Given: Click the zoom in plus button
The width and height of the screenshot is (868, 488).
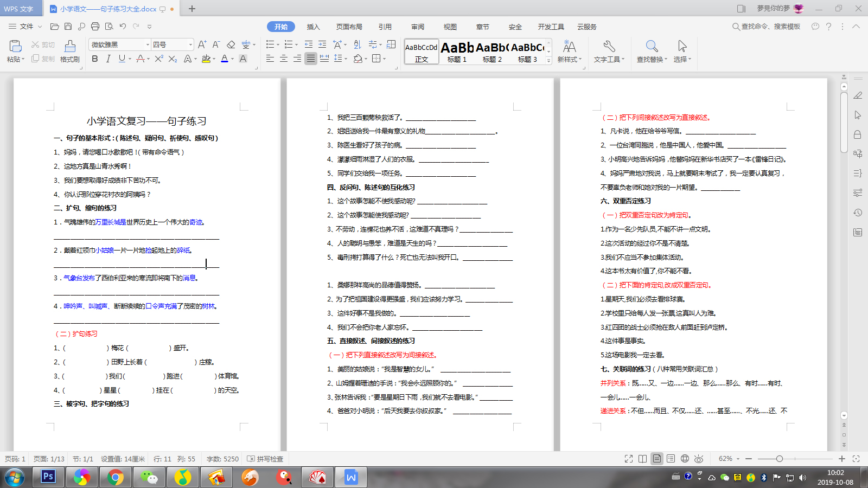Looking at the screenshot, I should point(842,459).
